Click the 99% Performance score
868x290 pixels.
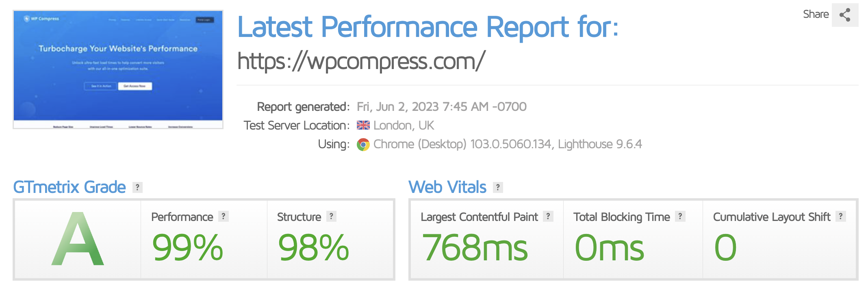[187, 247]
